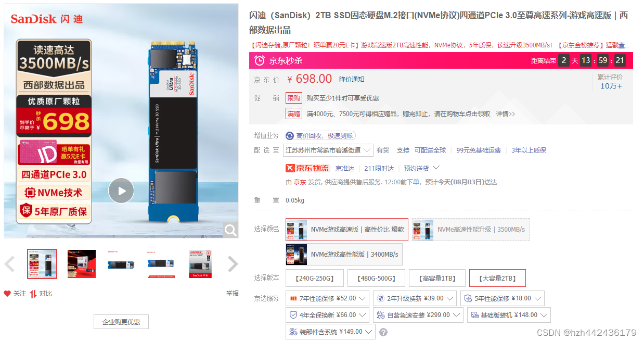Choose NVMe高速性能升级 3500MB/s option
The image size is (644, 341).
pos(470,230)
